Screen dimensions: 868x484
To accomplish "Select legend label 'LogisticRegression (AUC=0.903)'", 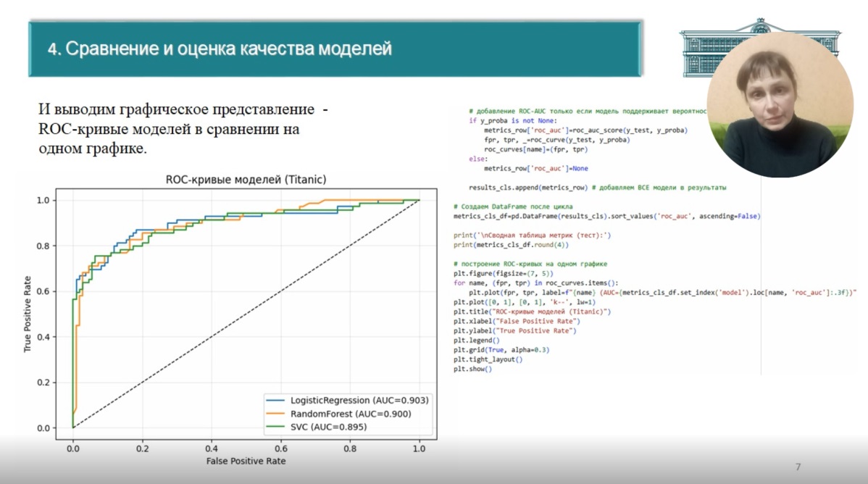I will pos(359,401).
